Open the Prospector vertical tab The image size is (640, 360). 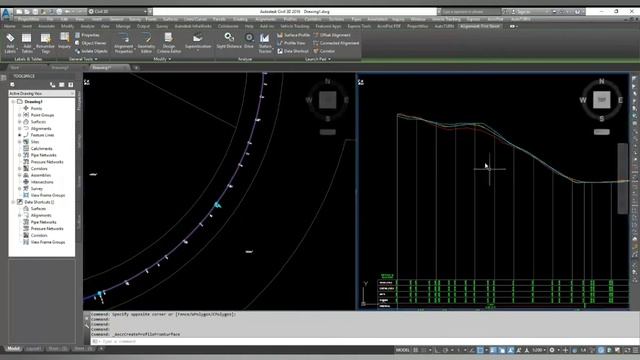pyautogui.click(x=79, y=100)
